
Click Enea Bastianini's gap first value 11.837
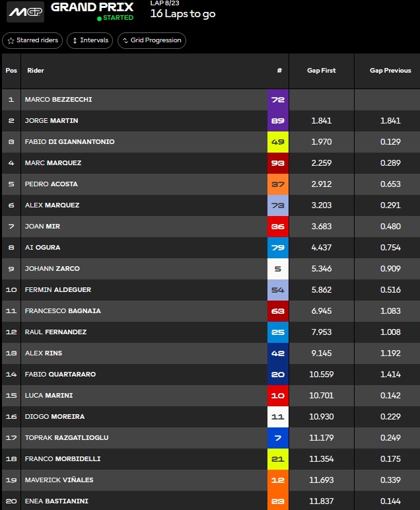tap(321, 501)
